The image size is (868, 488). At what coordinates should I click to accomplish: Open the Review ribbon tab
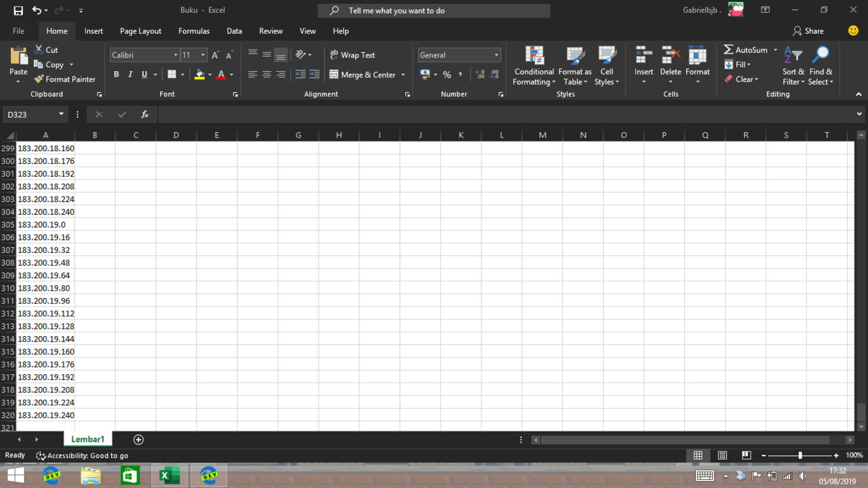coord(271,30)
